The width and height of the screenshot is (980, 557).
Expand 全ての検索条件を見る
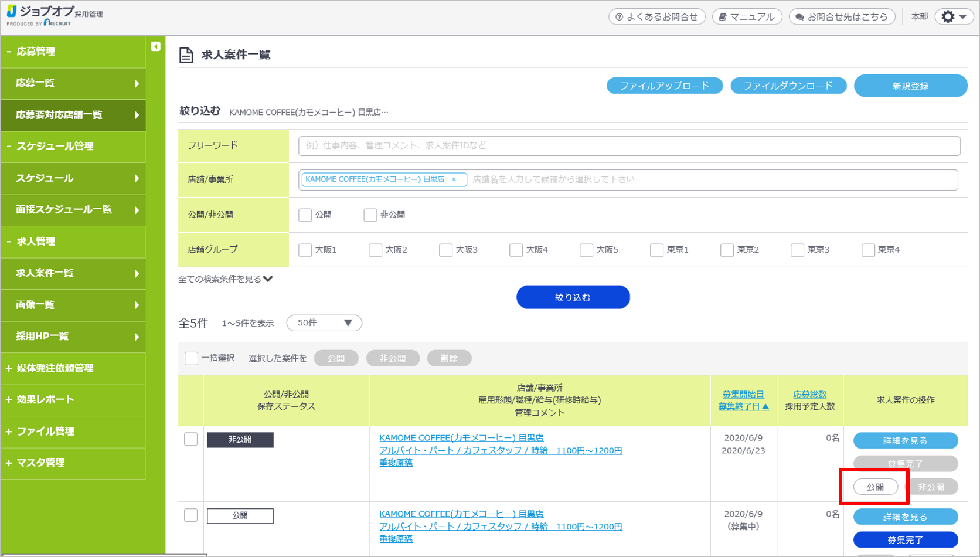[x=226, y=279]
